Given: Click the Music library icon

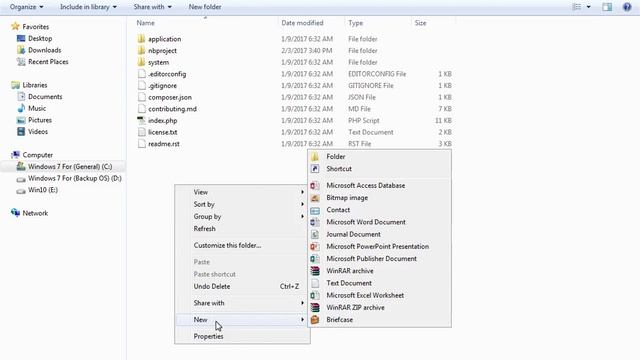Looking at the screenshot, I should pos(21,108).
